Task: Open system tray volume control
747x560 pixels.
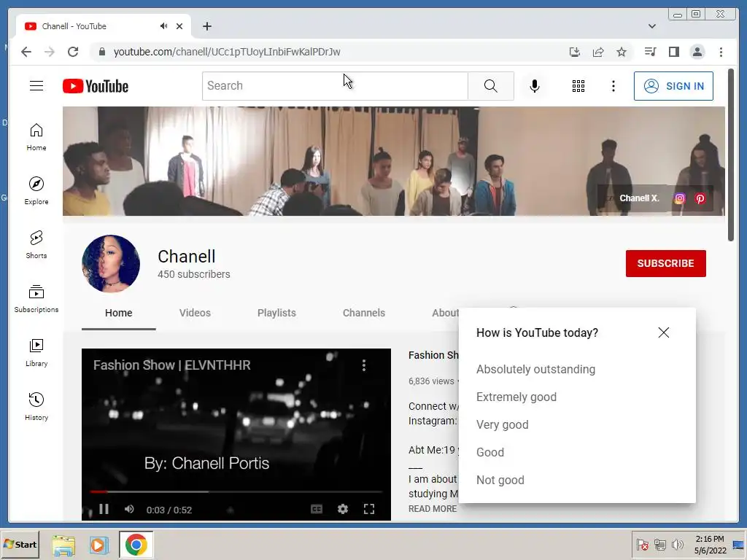Action: coord(678,544)
